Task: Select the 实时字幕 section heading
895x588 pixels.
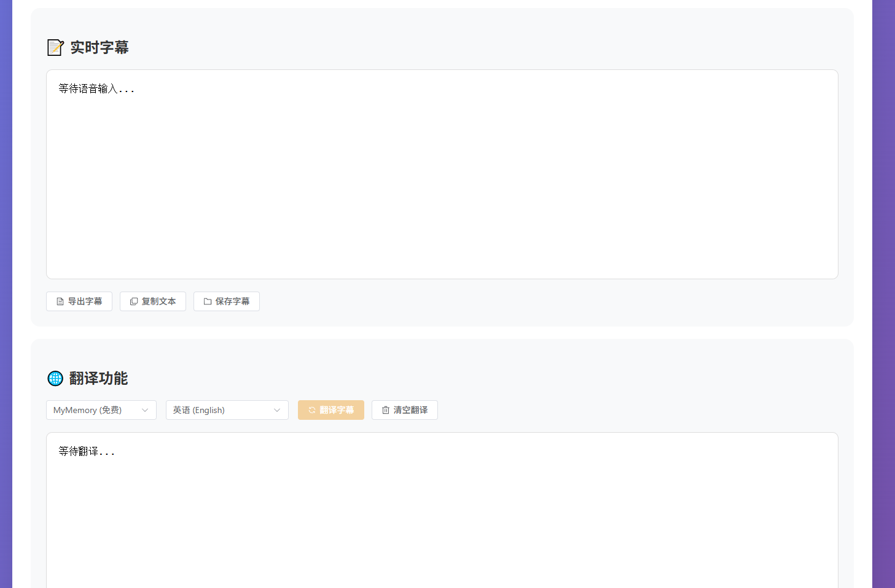Action: pyautogui.click(x=100, y=47)
